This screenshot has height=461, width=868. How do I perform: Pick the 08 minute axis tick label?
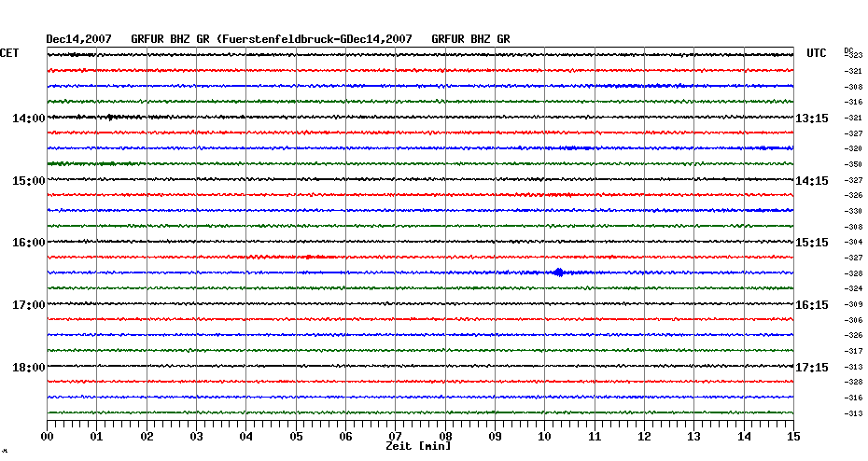click(445, 436)
